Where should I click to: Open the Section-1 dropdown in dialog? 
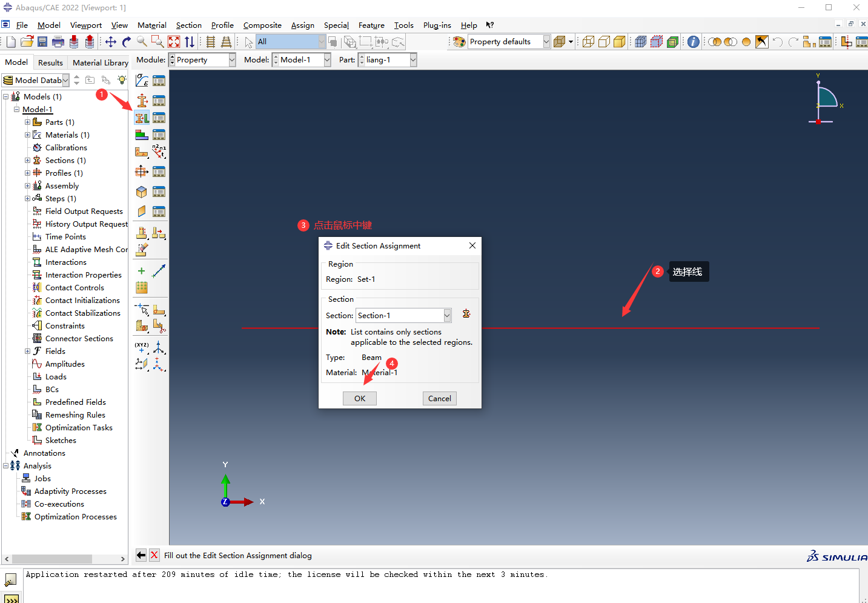tap(447, 316)
